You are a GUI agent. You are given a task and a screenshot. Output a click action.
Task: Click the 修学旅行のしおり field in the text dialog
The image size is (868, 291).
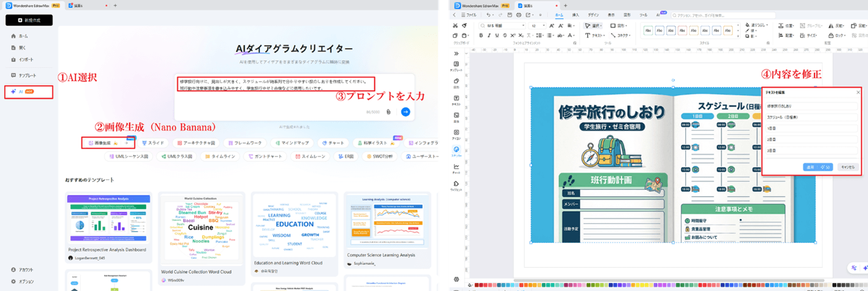(x=811, y=106)
